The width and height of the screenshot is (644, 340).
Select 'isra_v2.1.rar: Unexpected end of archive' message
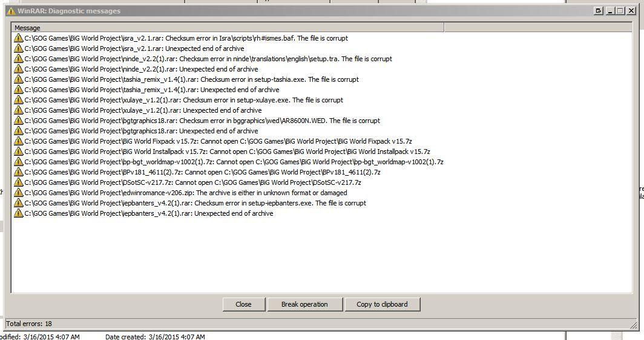click(x=134, y=48)
